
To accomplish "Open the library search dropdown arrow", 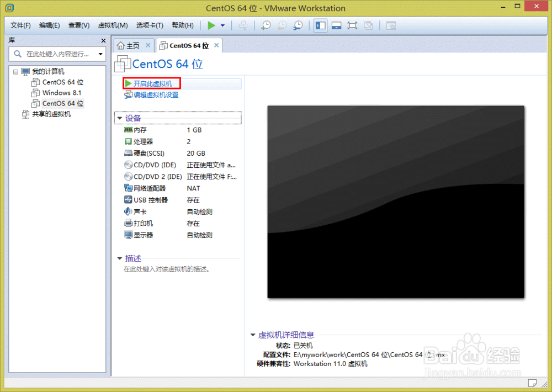I will [100, 54].
